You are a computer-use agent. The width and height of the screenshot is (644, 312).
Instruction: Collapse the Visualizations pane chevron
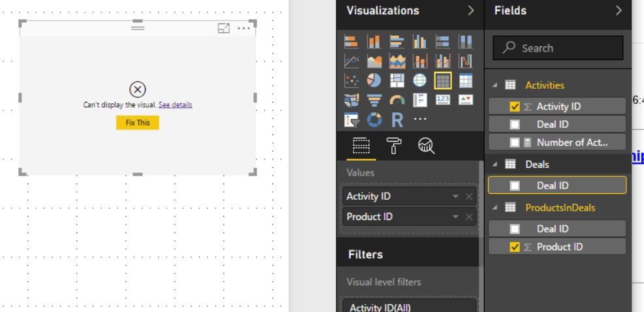(x=471, y=10)
